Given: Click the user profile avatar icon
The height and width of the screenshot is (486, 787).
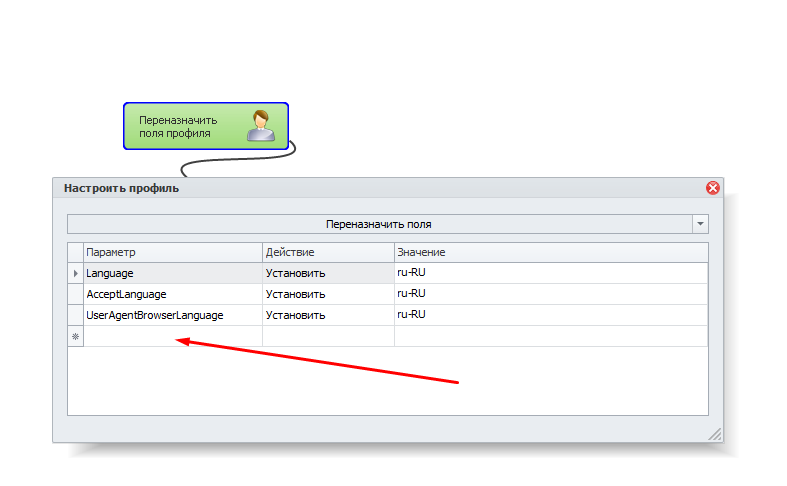Looking at the screenshot, I should [260, 126].
